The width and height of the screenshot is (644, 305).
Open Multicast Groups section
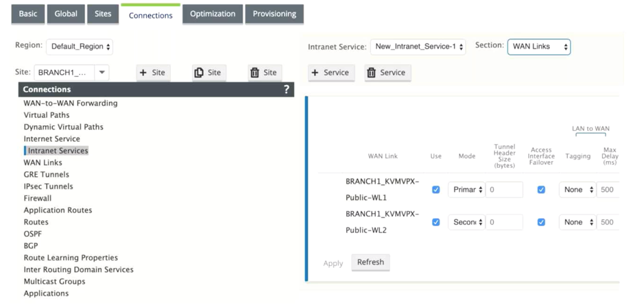coord(55,282)
